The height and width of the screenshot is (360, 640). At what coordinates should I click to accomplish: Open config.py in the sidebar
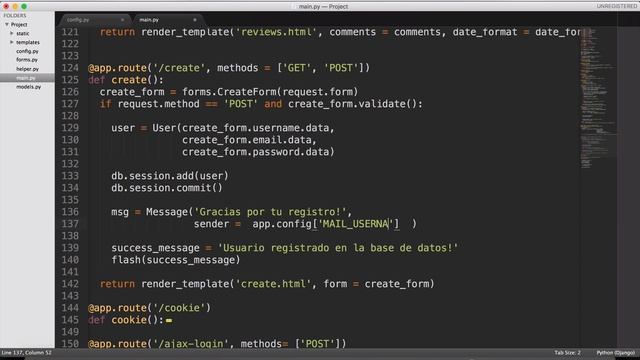click(27, 51)
